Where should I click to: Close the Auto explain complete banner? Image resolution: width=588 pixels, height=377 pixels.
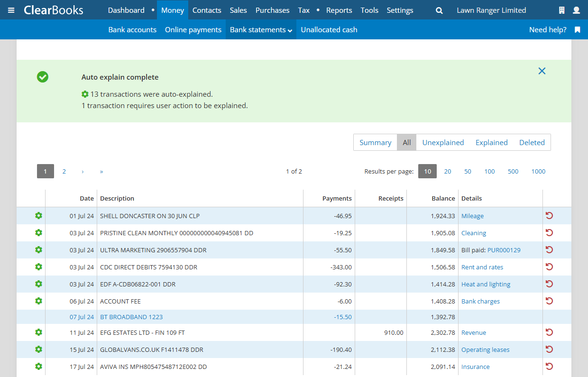pos(542,71)
